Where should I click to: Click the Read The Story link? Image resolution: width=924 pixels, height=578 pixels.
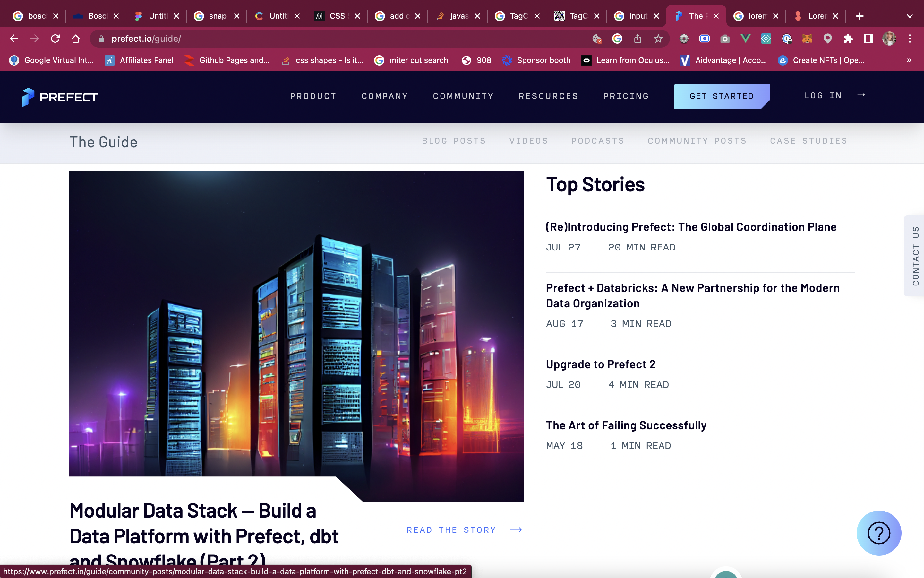464,530
